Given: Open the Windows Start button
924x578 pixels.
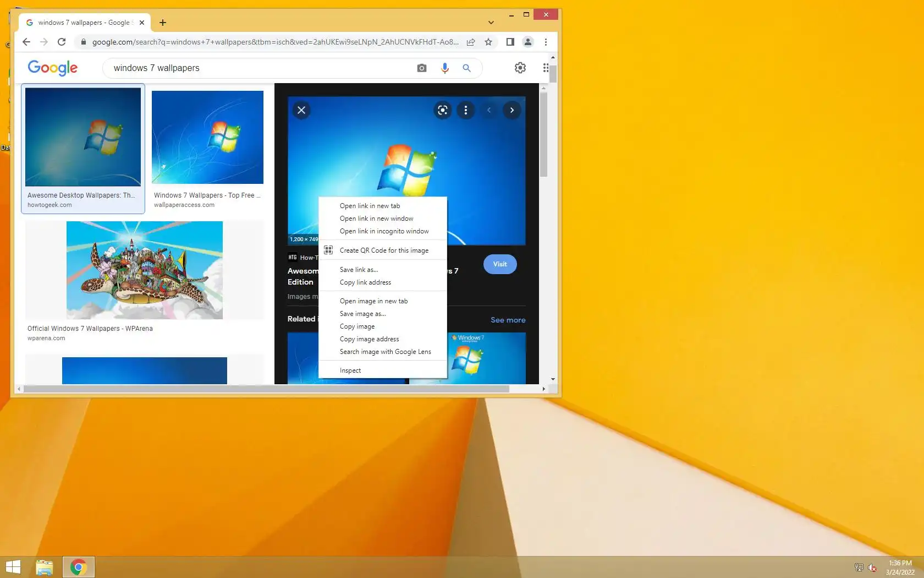Looking at the screenshot, I should point(13,567).
